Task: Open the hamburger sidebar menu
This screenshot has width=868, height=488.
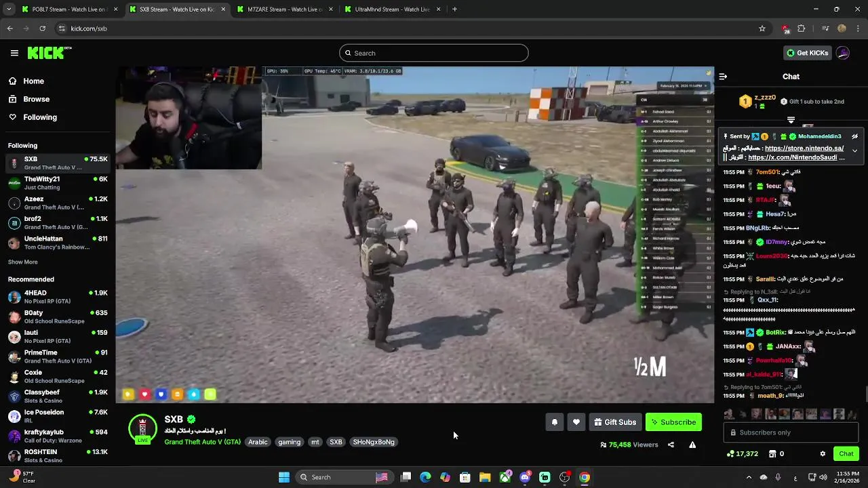Action: pyautogui.click(x=14, y=53)
